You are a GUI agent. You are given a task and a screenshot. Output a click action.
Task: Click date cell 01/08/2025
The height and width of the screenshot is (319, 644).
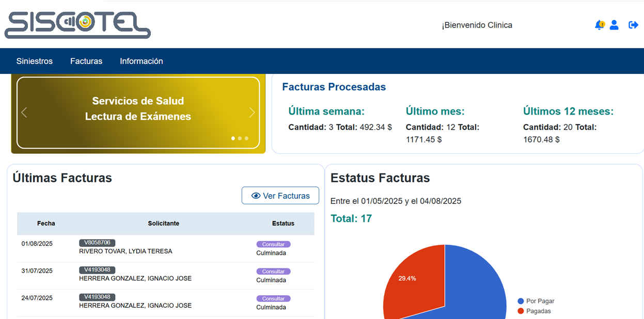coord(37,244)
